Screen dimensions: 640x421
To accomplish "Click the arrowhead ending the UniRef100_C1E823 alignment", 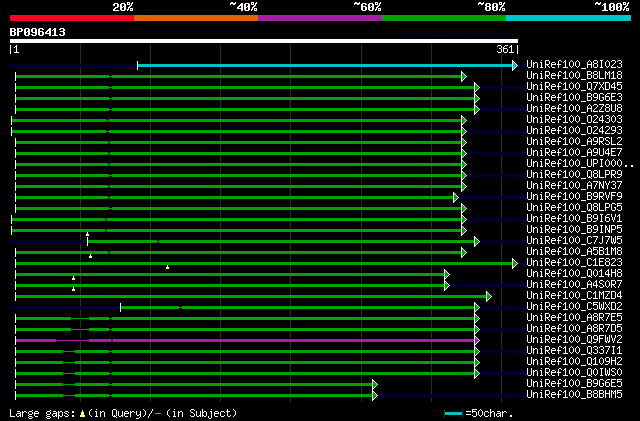I will click(515, 264).
